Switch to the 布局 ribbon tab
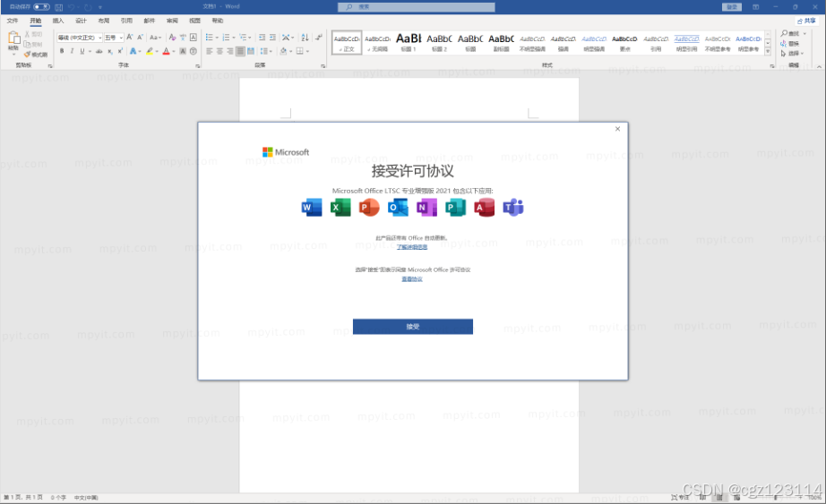826x504 pixels. coord(103,21)
